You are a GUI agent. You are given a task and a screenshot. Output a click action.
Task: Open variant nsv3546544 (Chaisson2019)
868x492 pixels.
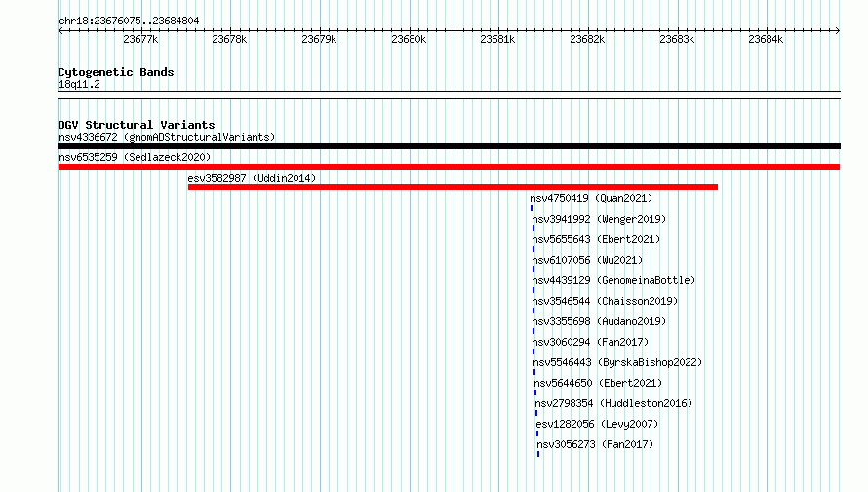point(605,301)
